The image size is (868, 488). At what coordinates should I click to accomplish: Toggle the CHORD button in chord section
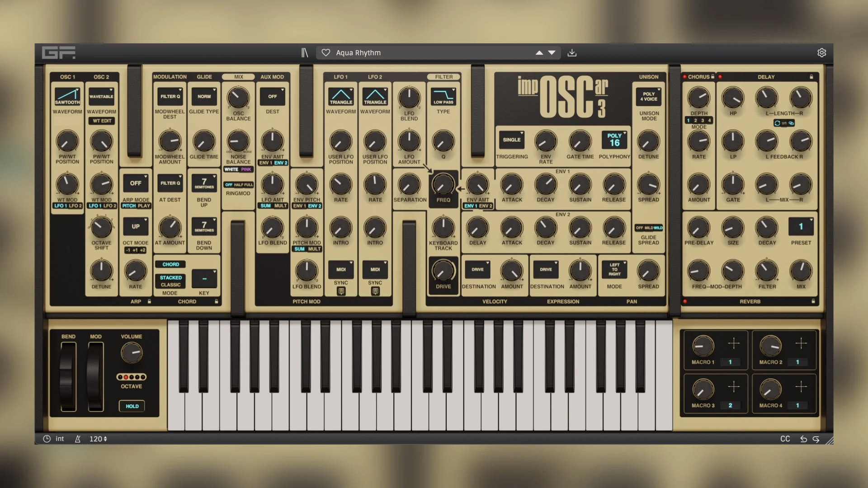[170, 264]
